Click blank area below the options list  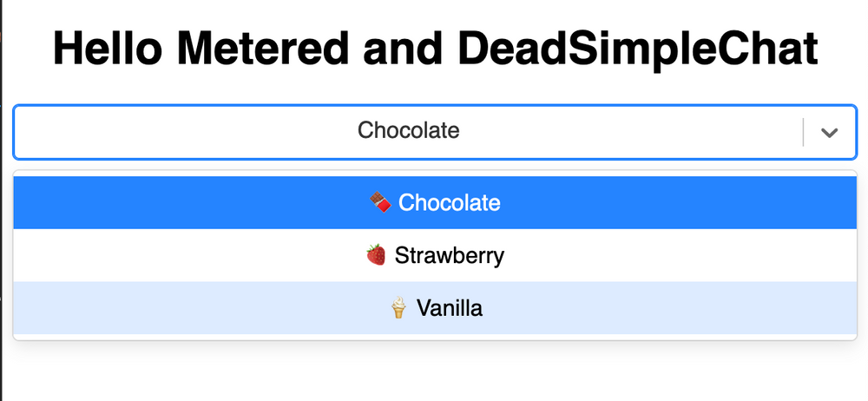coord(435,371)
